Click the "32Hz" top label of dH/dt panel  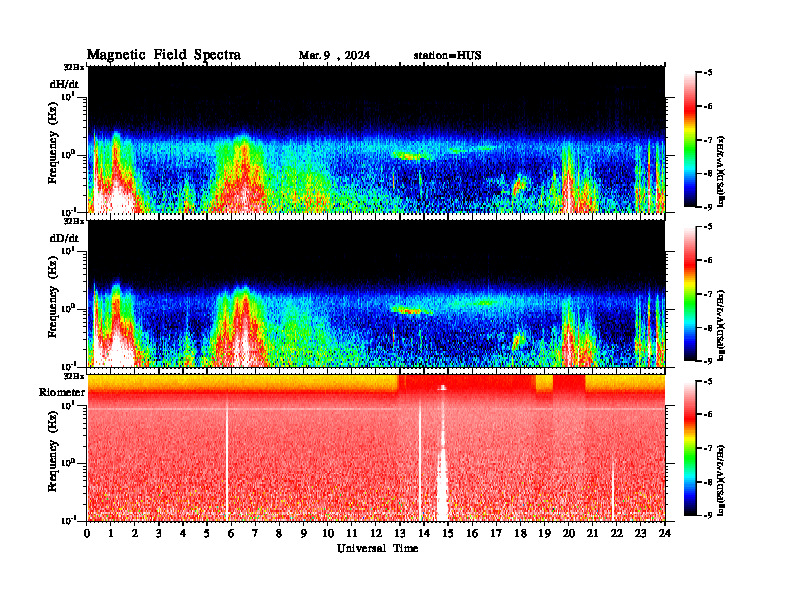tap(74, 67)
